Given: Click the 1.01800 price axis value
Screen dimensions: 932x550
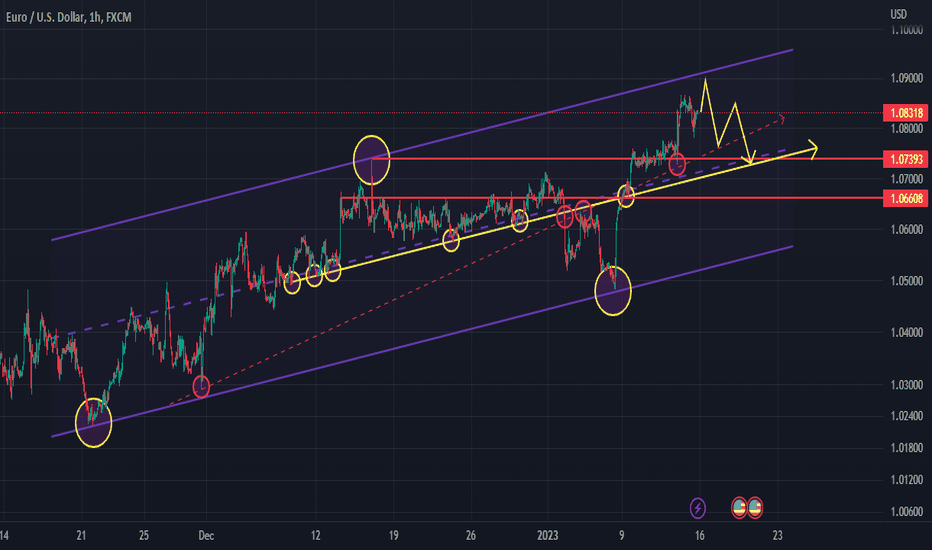Looking at the screenshot, I should [x=906, y=447].
